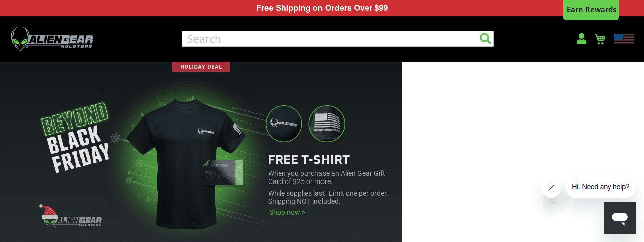
Task: Click the Holiday Deal tag
Action: point(201,67)
